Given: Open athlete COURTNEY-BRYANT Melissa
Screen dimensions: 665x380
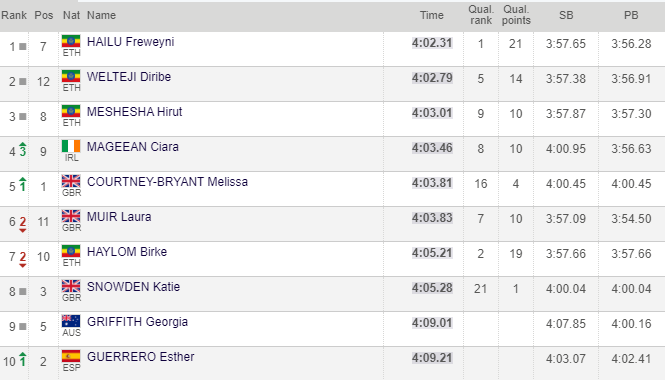Looking at the screenshot, I should [167, 182].
